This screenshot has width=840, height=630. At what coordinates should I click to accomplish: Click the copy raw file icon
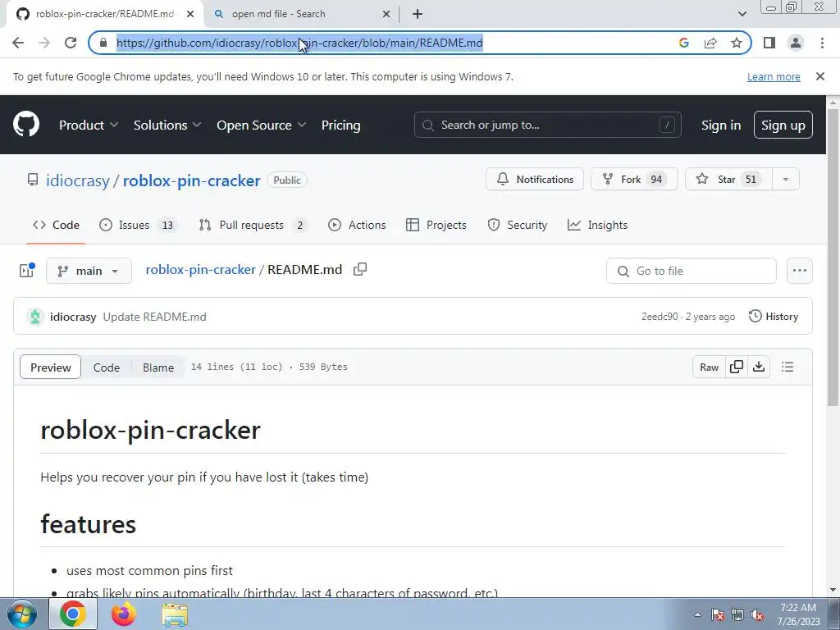coord(737,367)
